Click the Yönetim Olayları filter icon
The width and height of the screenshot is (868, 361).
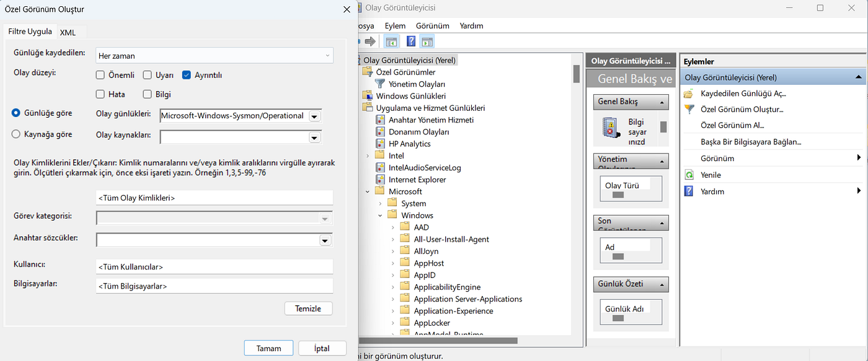pyautogui.click(x=380, y=84)
